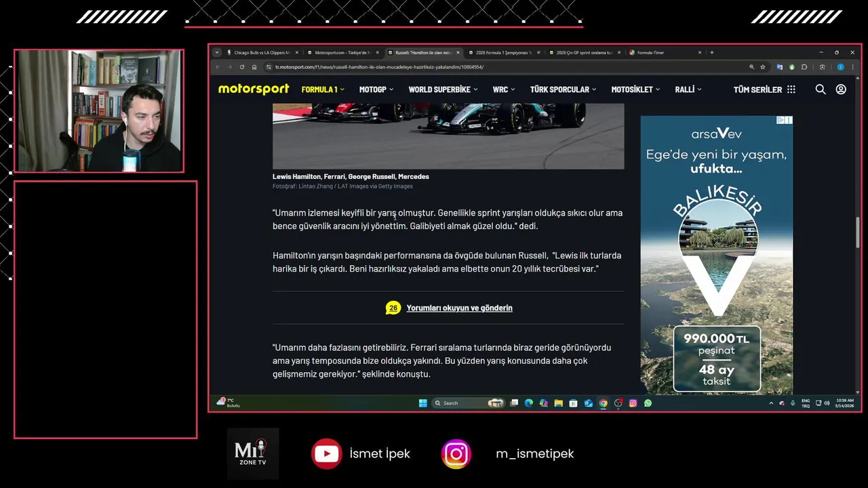Open a new browser tab with plus
Screen dimensions: 868x488
coord(711,52)
